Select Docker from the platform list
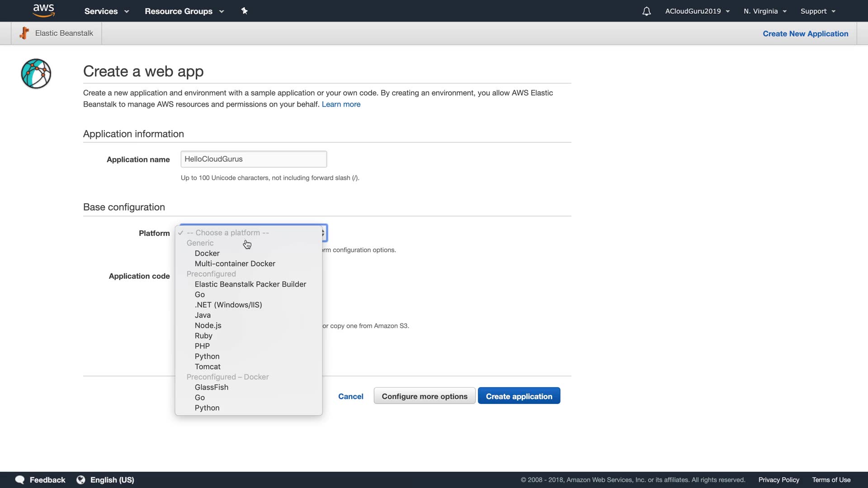868x488 pixels. click(207, 253)
